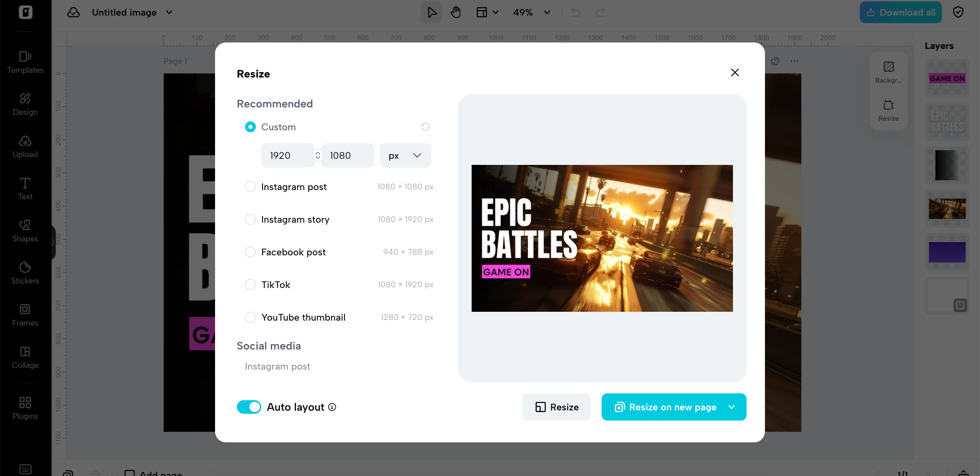Image resolution: width=980 pixels, height=476 pixels.
Task: Select the Custom size radio button
Action: 250,126
